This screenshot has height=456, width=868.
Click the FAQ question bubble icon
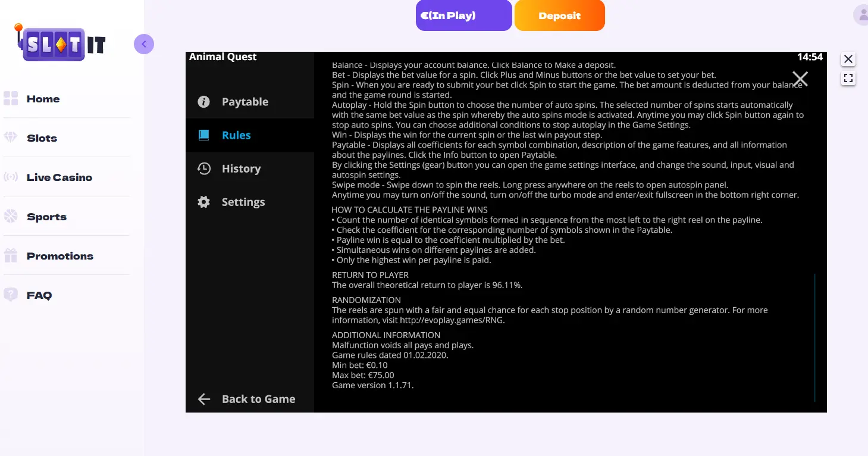click(11, 295)
